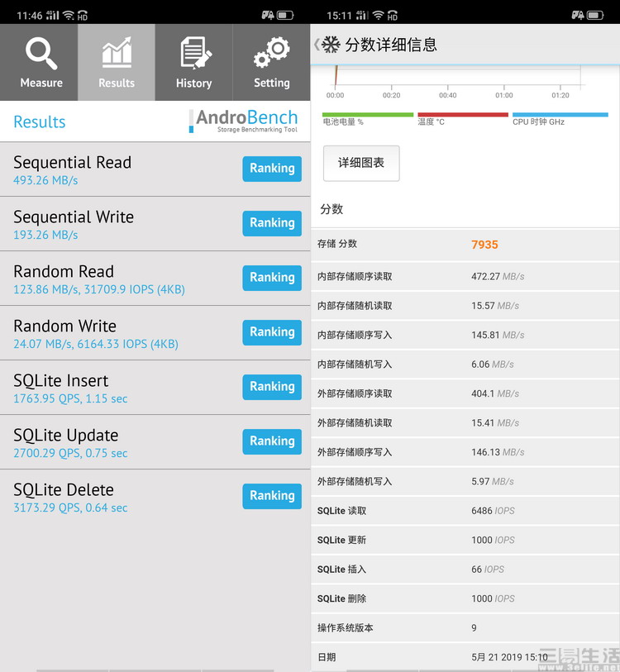Click Ranking for Sequential Write
Image resolution: width=620 pixels, height=672 pixels.
click(272, 223)
